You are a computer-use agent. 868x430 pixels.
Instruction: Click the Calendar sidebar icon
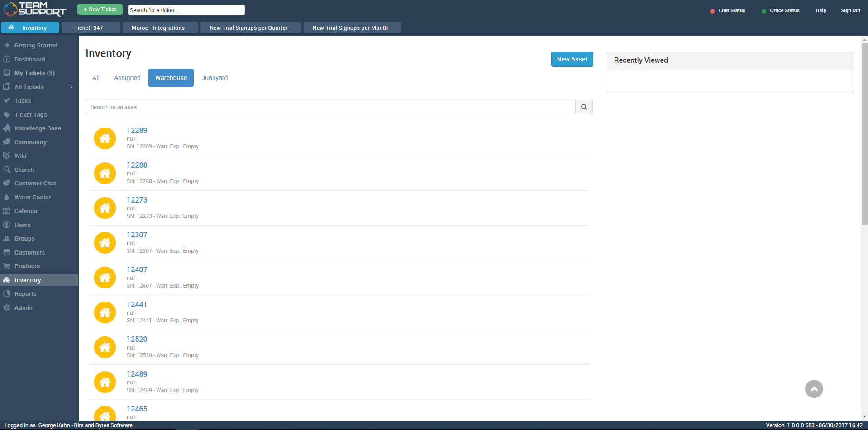click(7, 211)
